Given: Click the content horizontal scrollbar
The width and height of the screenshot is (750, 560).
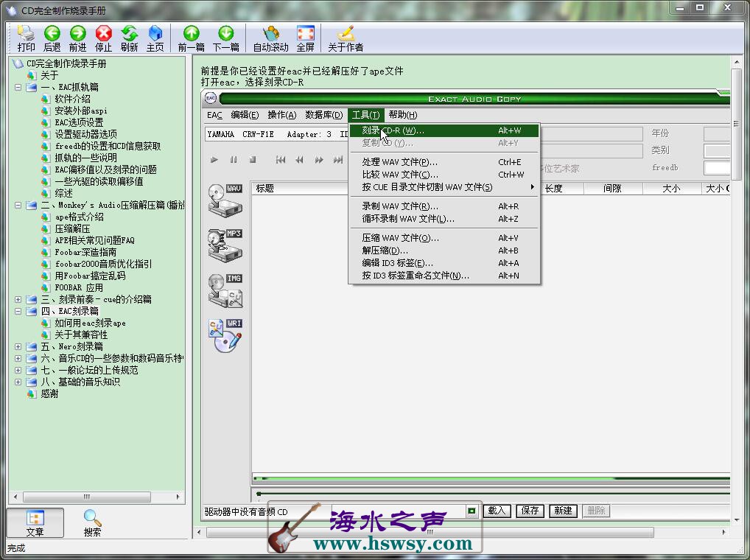Looking at the screenshot, I should point(430,532).
